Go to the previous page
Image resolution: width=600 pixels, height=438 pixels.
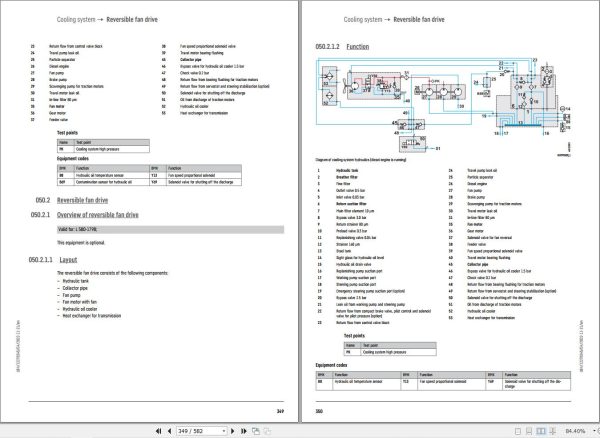pos(170,431)
